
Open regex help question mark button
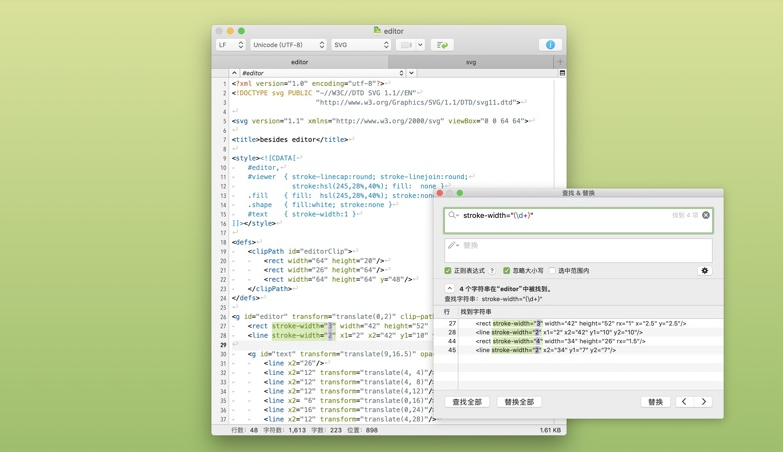tap(492, 271)
